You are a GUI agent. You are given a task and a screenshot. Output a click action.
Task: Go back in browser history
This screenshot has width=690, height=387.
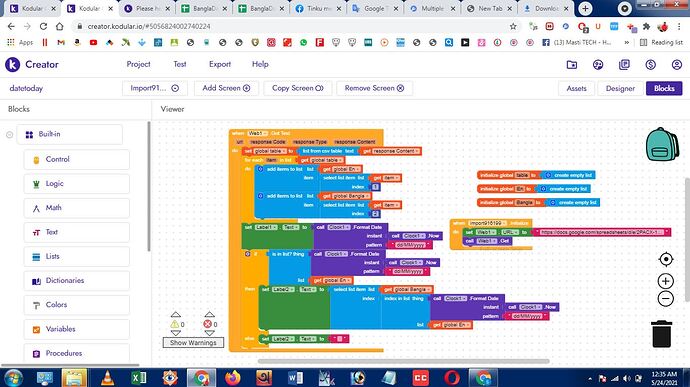click(x=11, y=26)
